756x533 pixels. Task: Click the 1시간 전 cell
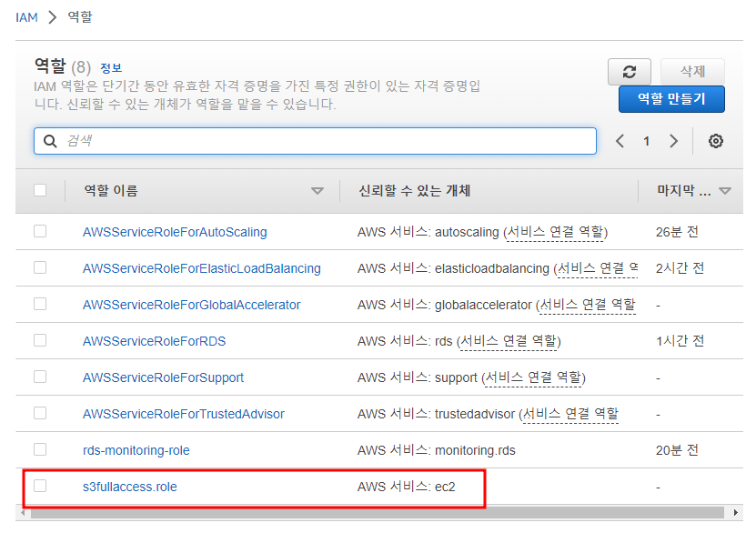680,341
